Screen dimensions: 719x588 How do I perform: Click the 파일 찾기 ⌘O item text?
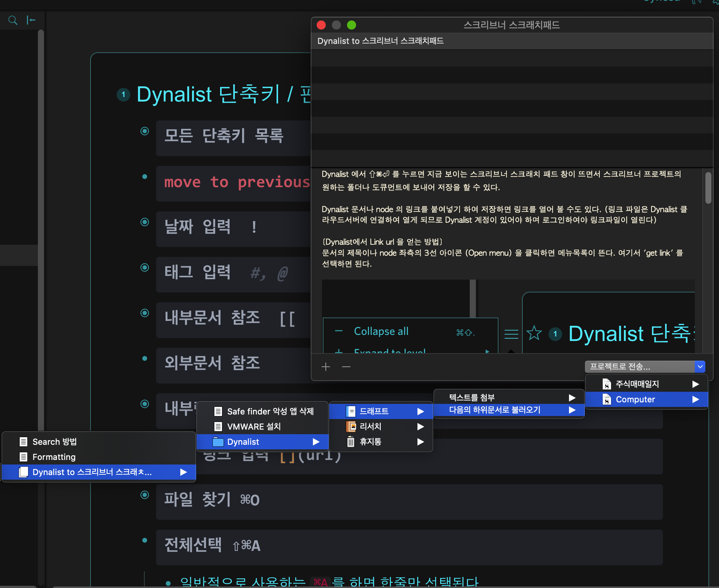(x=212, y=499)
